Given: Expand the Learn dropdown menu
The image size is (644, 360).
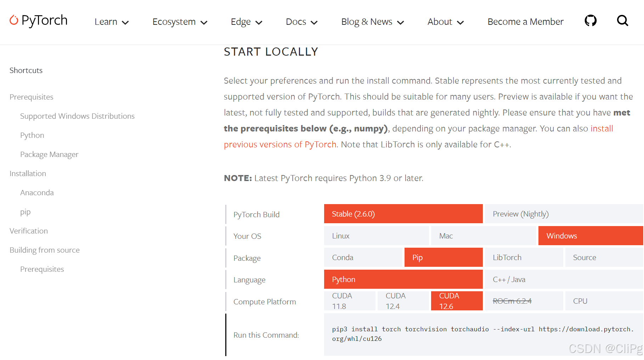Looking at the screenshot, I should (112, 22).
